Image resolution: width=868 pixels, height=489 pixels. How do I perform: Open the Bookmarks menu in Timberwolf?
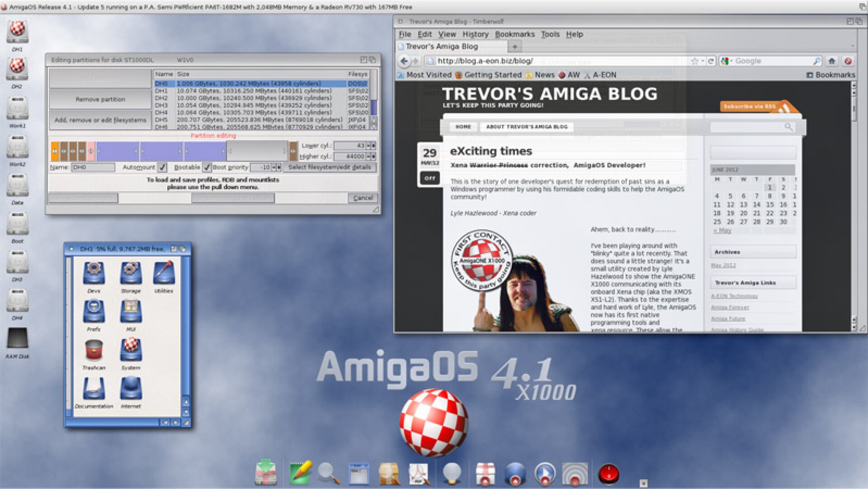point(515,34)
